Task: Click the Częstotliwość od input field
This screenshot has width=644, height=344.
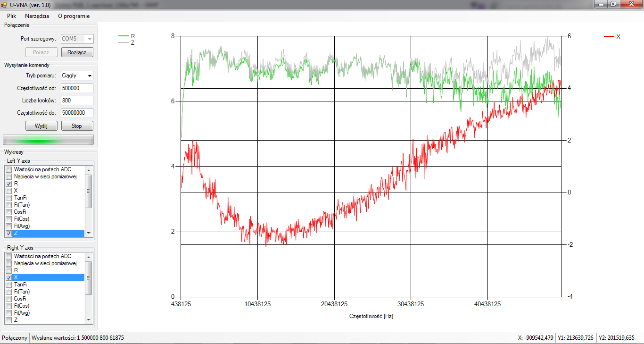Action: point(77,88)
